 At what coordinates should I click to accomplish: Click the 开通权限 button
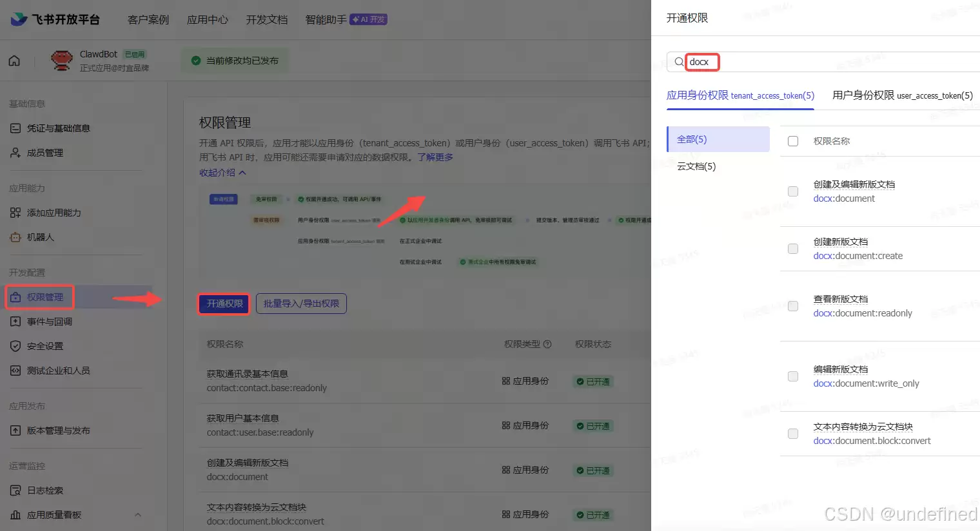pos(223,304)
